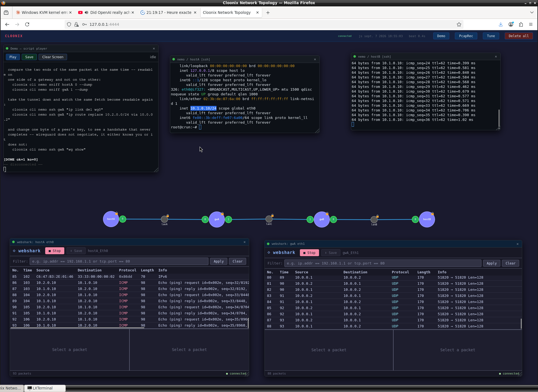Viewport: 538px width, 392px height.
Task: Go back in browser history
Action: pos(7,24)
